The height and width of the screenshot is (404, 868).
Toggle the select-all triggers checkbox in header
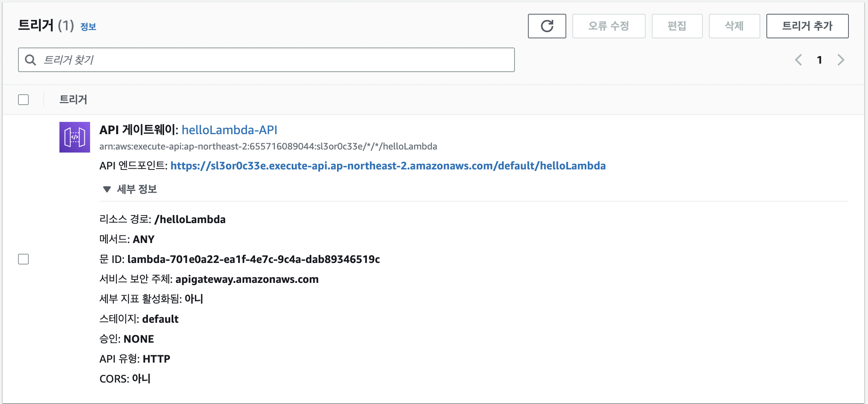coord(23,100)
